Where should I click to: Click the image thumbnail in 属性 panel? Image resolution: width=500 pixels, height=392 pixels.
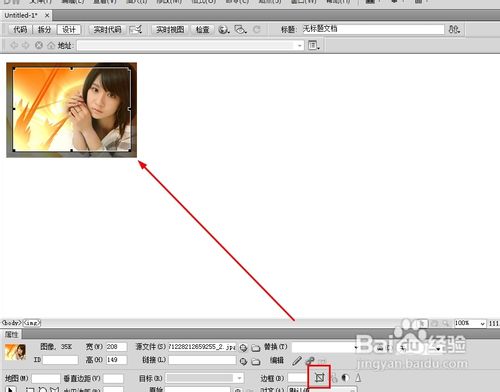click(15, 352)
